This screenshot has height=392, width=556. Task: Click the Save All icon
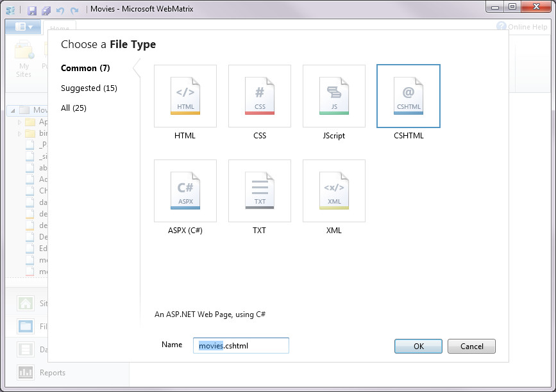pyautogui.click(x=46, y=11)
